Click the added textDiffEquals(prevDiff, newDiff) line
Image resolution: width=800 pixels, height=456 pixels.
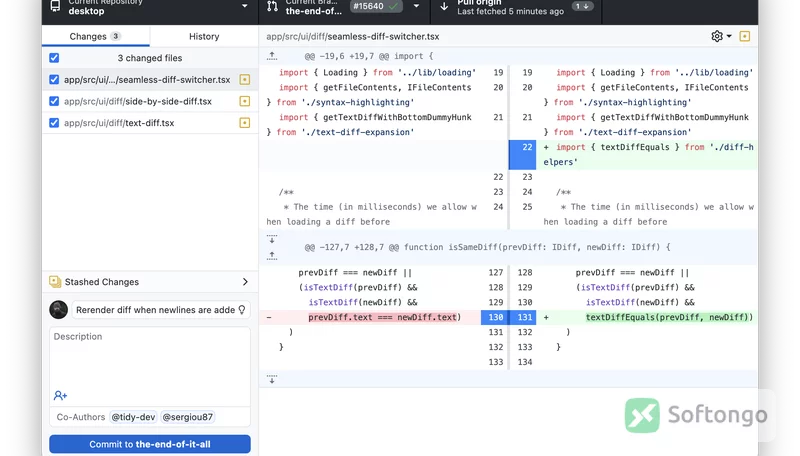point(647,317)
